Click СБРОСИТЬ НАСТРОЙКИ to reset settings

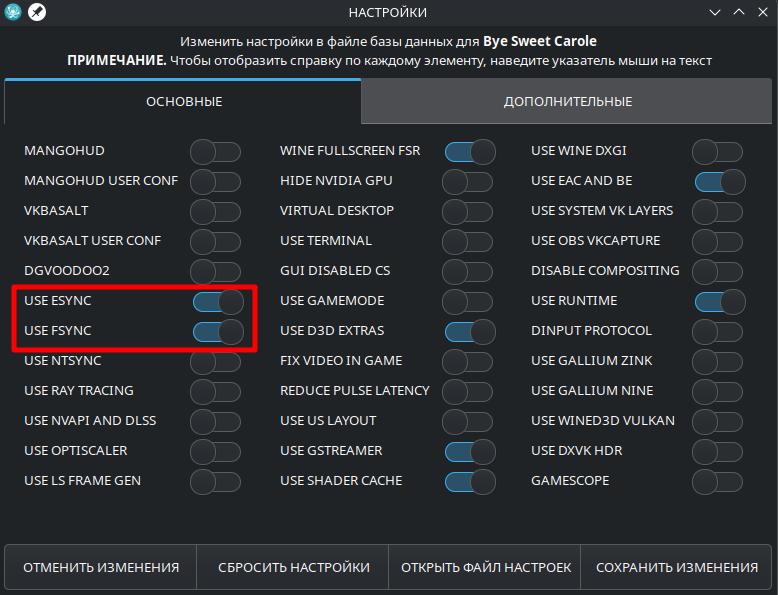point(293,567)
